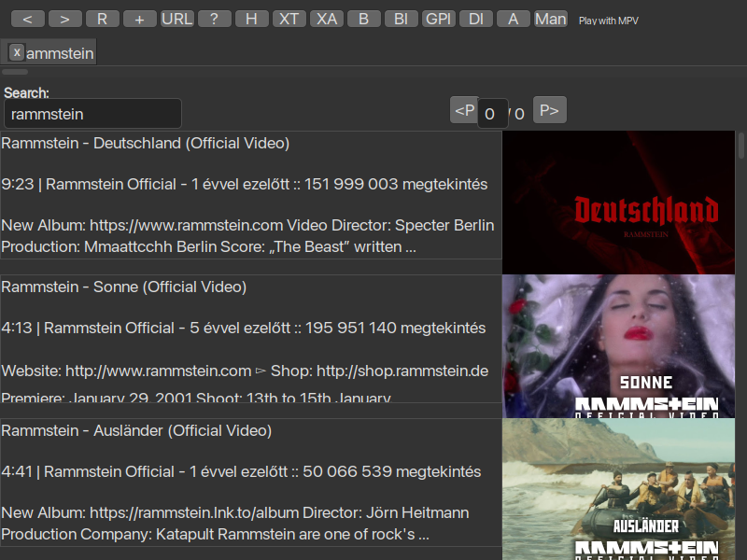Switch to the rammstein tab
This screenshot has width=747, height=560.
point(60,53)
